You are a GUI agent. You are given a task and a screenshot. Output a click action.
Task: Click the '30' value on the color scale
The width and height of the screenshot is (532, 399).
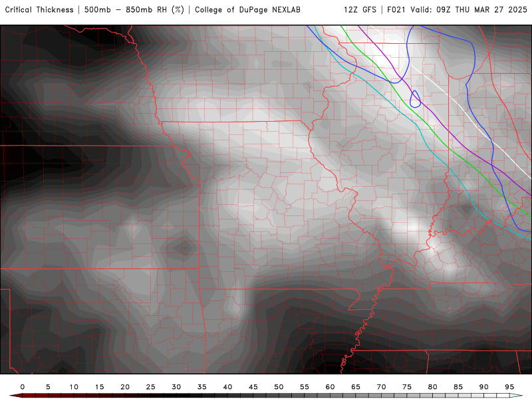[x=176, y=387]
